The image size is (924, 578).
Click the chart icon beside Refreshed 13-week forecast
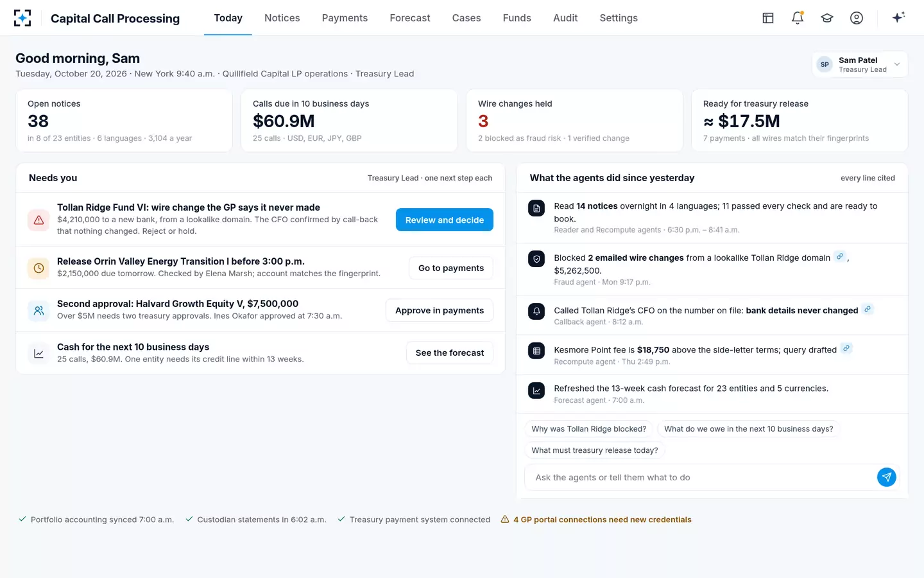(x=536, y=390)
